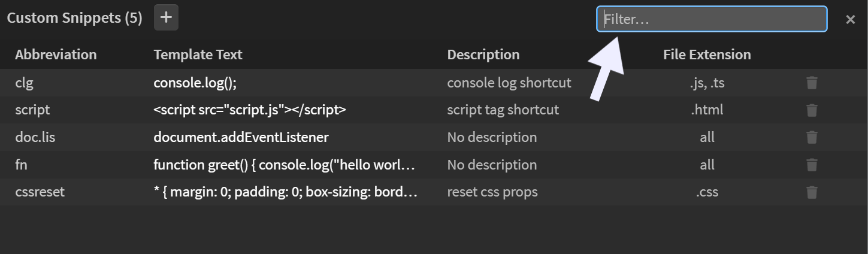Delete the fn snippet

812,165
